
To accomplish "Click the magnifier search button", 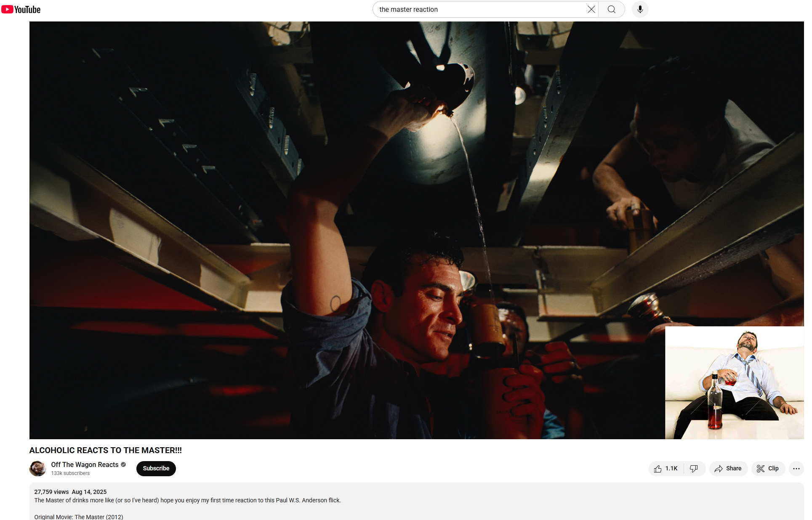I will click(x=611, y=9).
